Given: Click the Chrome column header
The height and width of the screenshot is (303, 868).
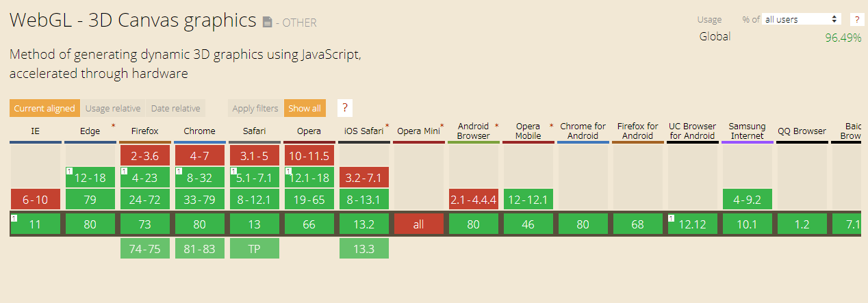Looking at the screenshot, I should [x=199, y=131].
